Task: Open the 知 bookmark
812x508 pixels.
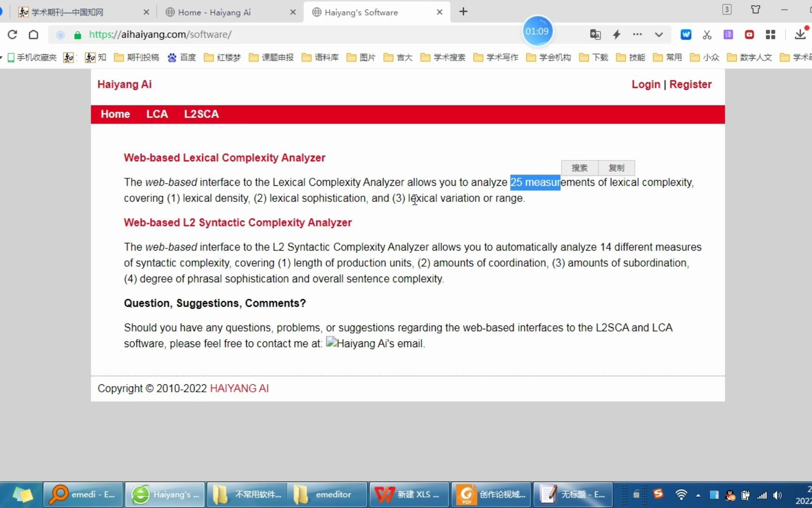Action: (96, 57)
